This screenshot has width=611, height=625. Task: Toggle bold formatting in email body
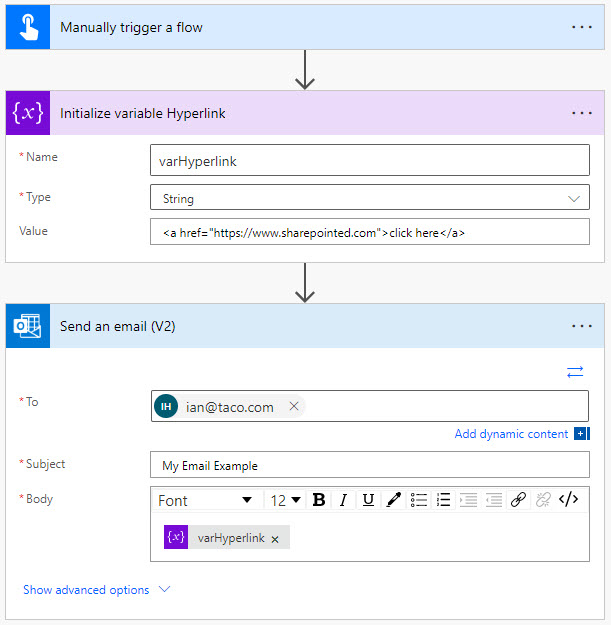(318, 499)
